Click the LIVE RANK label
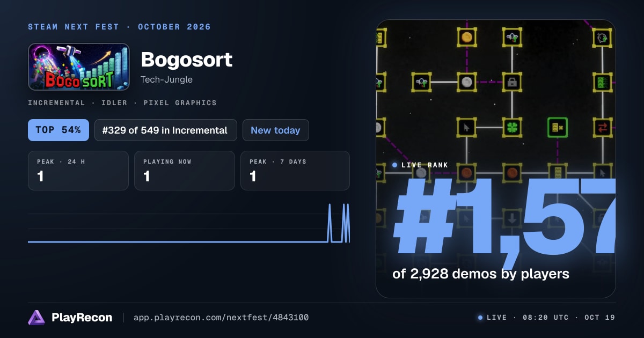The image size is (644, 338). (x=425, y=165)
